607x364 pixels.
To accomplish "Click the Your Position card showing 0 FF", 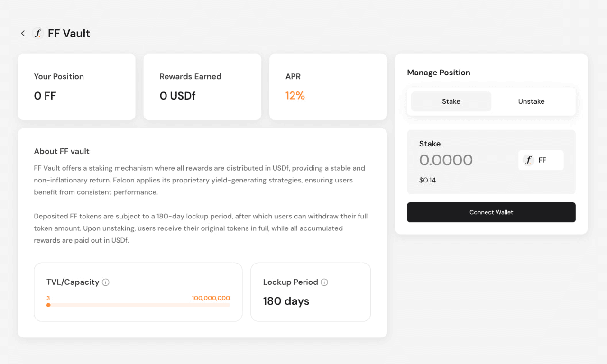I will (76, 87).
